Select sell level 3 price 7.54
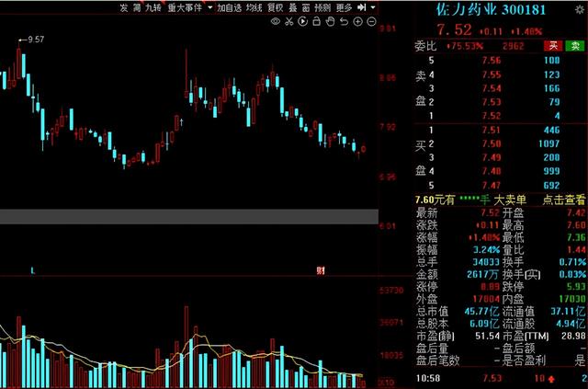The image size is (588, 389). [492, 88]
